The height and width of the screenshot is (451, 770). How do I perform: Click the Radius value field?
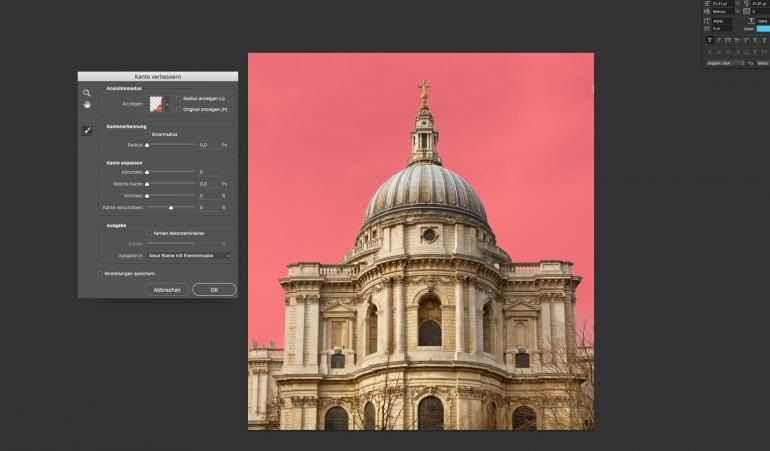(208, 145)
